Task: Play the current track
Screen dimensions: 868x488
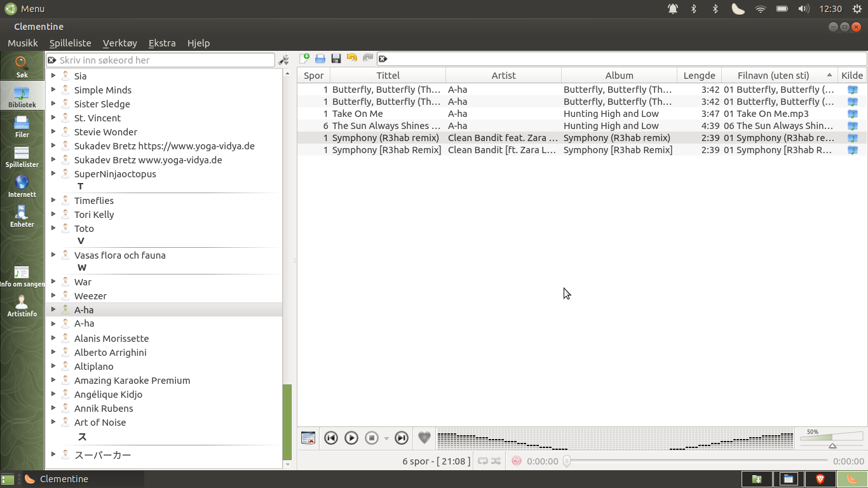Action: point(351,437)
